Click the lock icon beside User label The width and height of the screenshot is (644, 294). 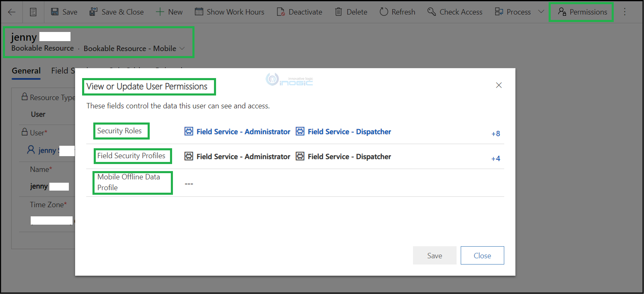click(24, 132)
